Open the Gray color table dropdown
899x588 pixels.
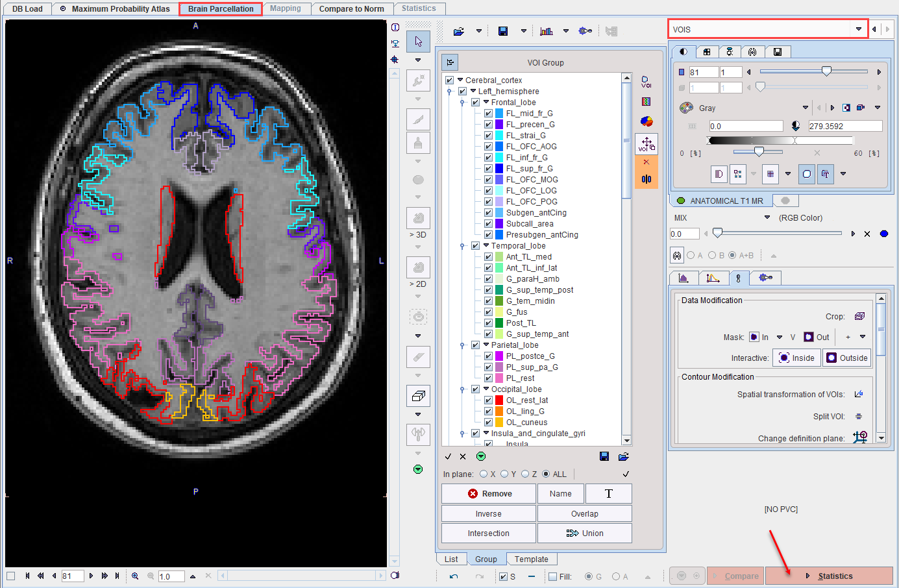[806, 108]
